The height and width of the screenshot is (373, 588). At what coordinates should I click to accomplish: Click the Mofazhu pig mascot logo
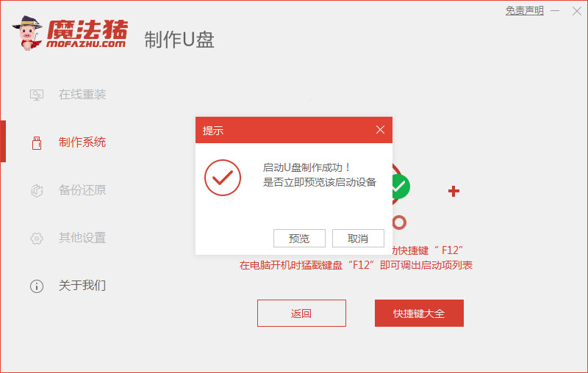tap(27, 33)
